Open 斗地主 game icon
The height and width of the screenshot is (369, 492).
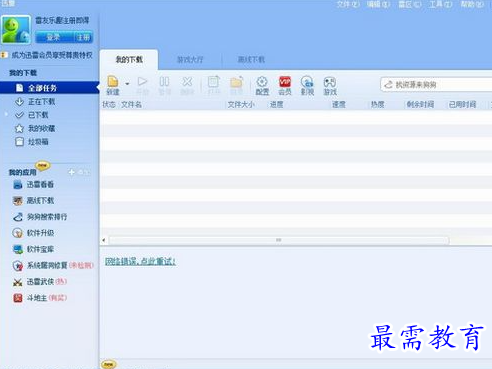[18, 298]
